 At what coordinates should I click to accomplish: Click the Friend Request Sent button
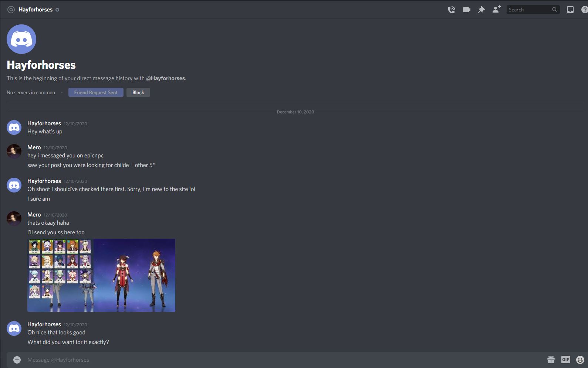click(x=96, y=92)
